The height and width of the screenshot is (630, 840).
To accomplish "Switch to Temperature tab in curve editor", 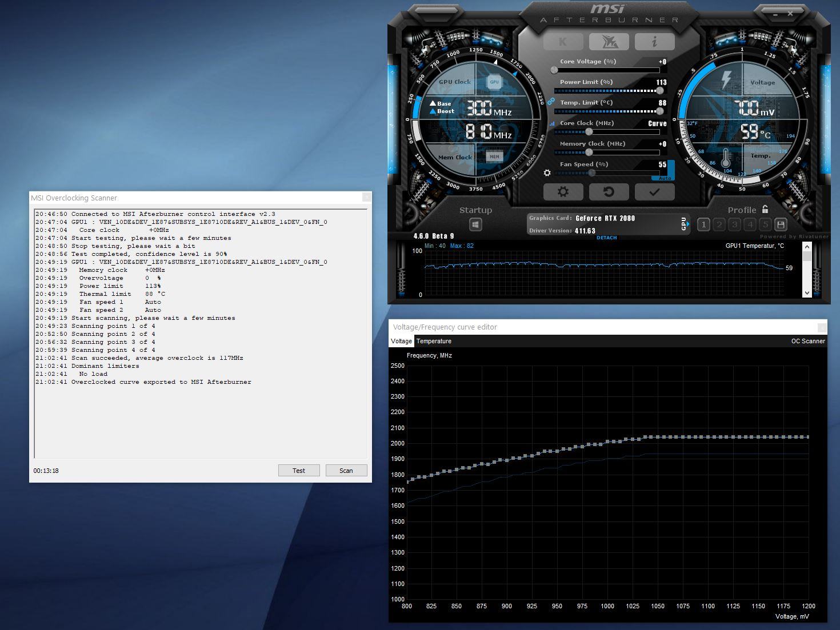I will point(434,341).
